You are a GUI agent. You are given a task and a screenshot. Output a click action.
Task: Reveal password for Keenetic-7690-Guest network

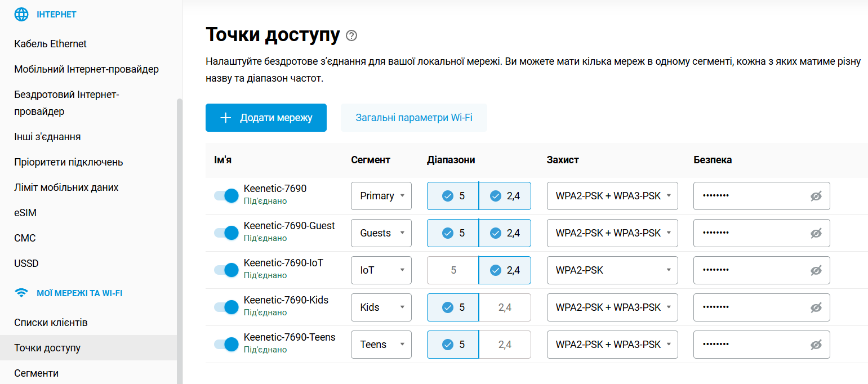point(816,233)
